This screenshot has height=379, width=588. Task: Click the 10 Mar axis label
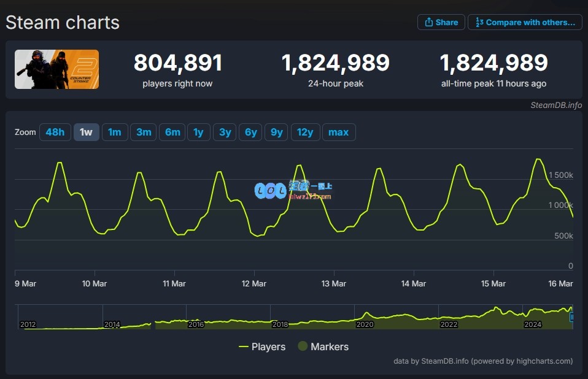[x=95, y=283]
